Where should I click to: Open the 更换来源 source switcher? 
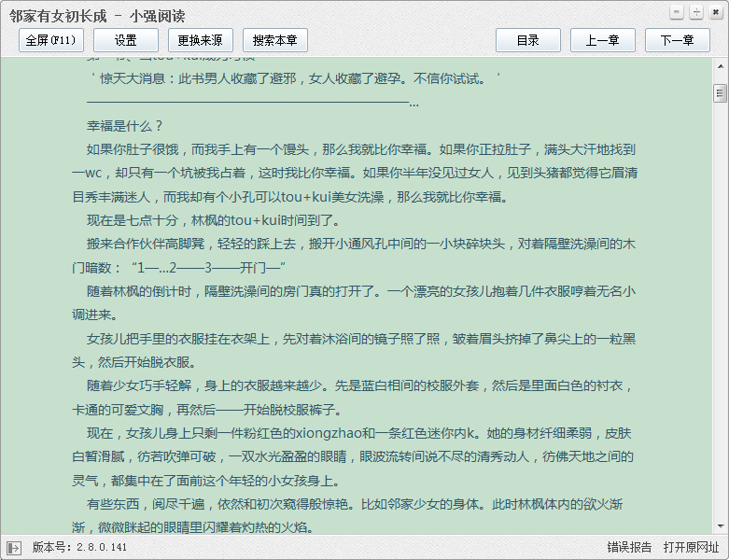coord(201,40)
